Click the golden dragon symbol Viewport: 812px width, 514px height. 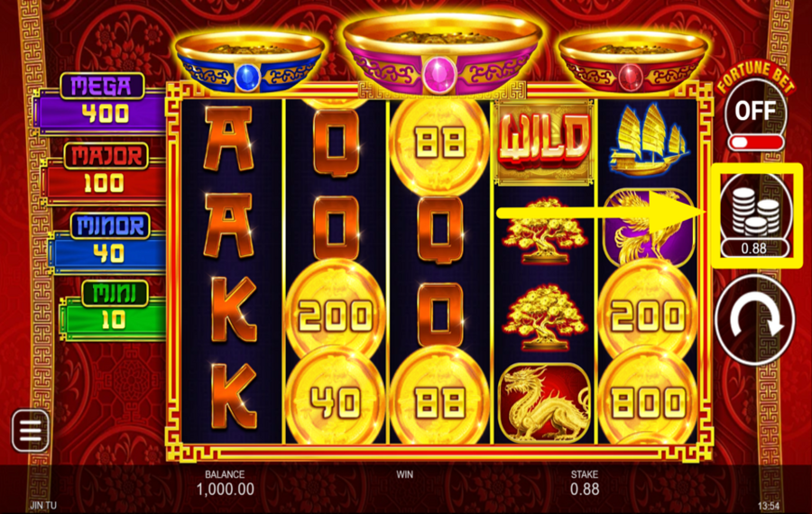tap(544, 402)
